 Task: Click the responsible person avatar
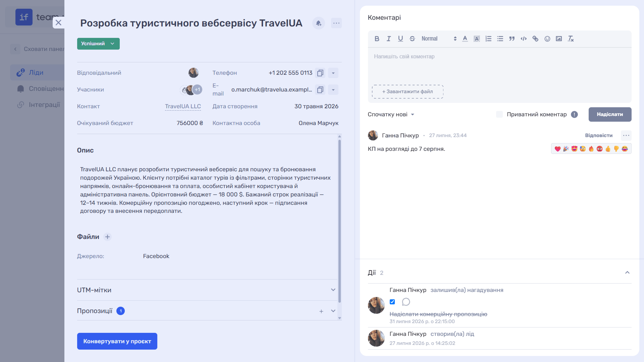(193, 73)
